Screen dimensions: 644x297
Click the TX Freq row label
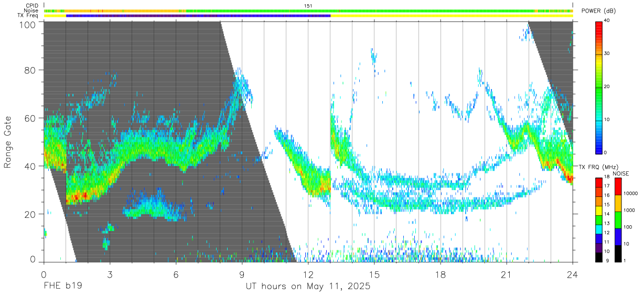27,16
